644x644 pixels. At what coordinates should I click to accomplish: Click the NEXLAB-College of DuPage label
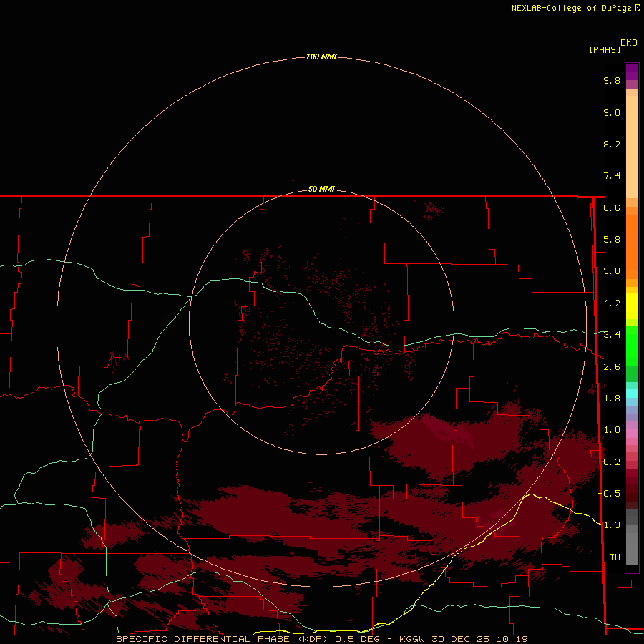point(572,8)
